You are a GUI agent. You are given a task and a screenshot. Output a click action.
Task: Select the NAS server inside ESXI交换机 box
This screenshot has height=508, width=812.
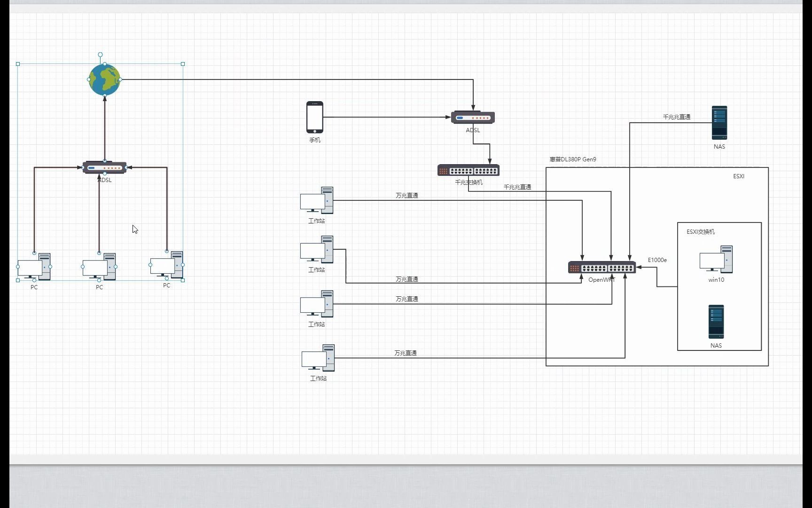coord(716,322)
